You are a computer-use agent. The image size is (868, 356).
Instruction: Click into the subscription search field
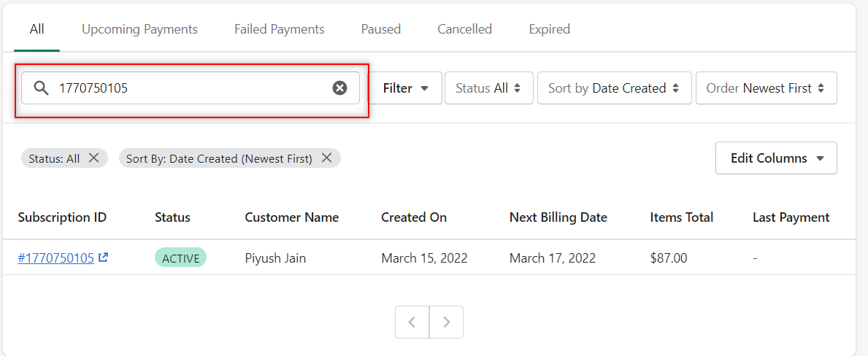tap(191, 88)
